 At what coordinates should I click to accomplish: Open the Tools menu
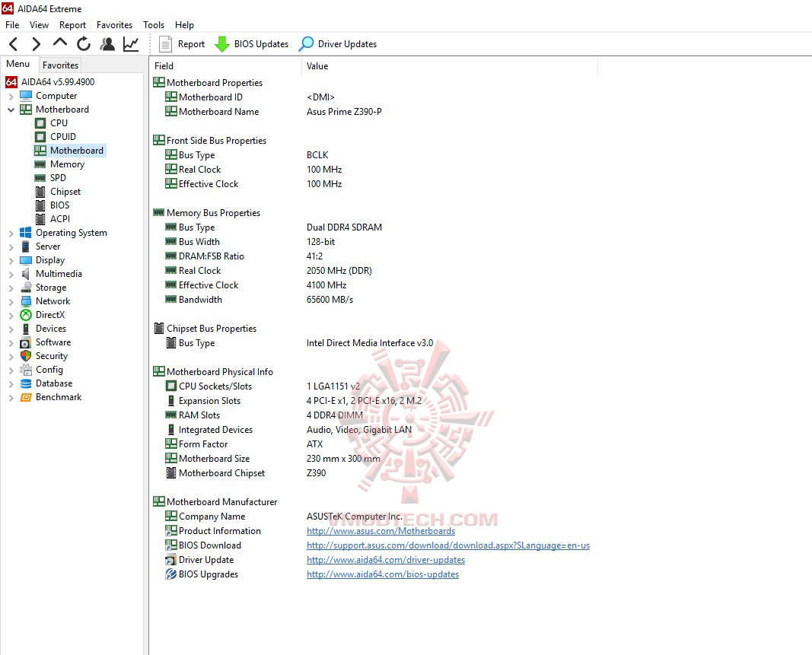click(154, 25)
